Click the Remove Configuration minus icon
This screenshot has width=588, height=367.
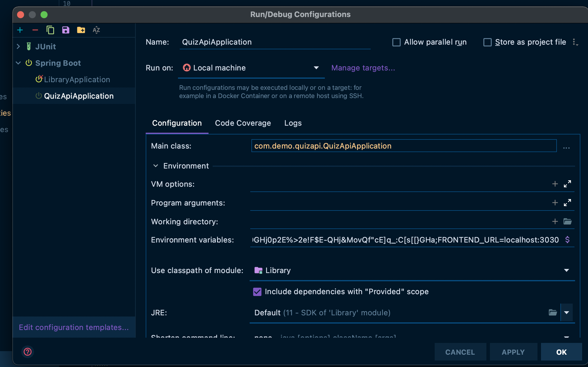tap(35, 30)
